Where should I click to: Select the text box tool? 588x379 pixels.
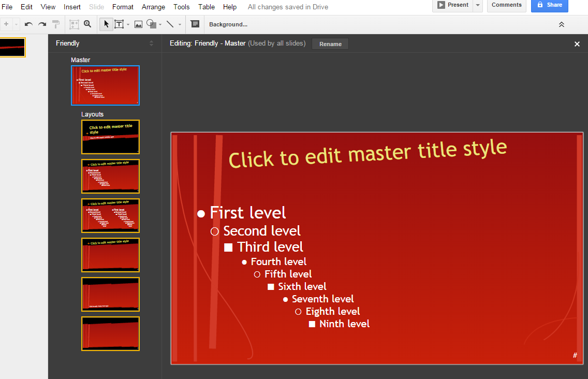click(119, 24)
